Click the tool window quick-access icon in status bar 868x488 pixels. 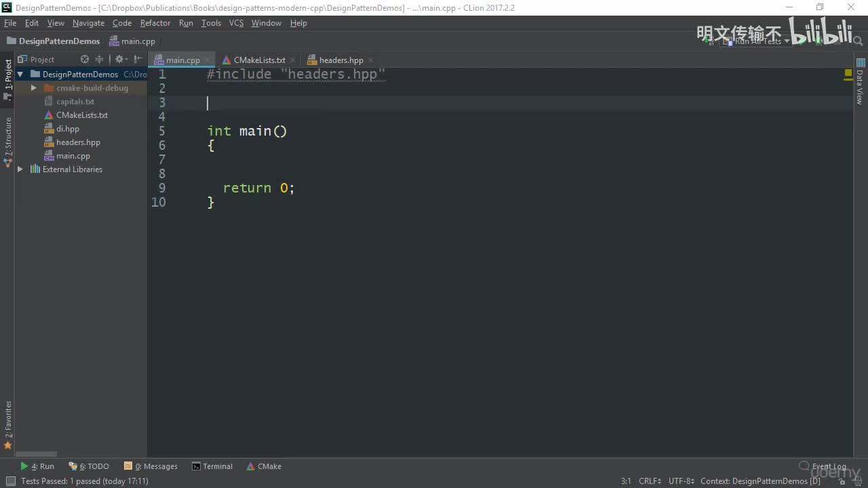pyautogui.click(x=10, y=481)
